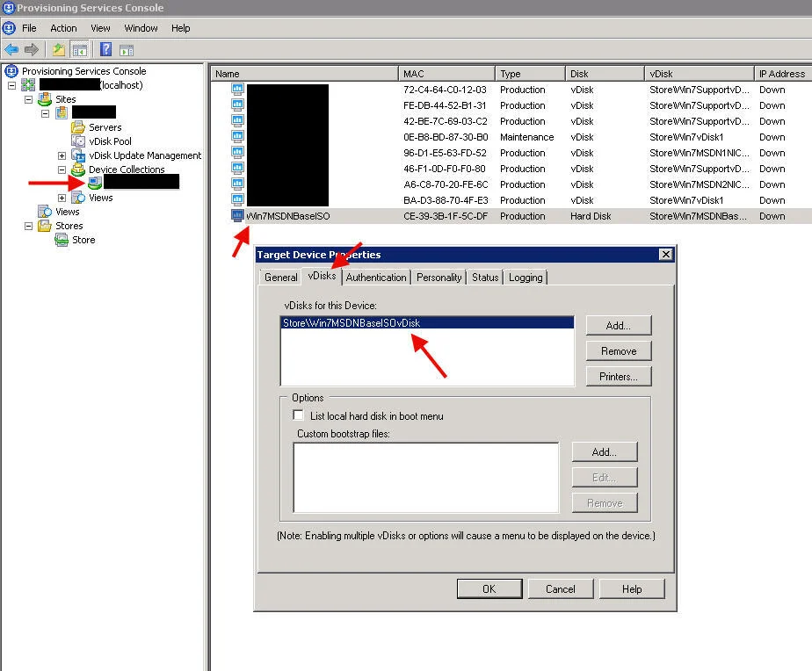Click the Sites node icon
Screen dimensions: 812x671
[45, 99]
